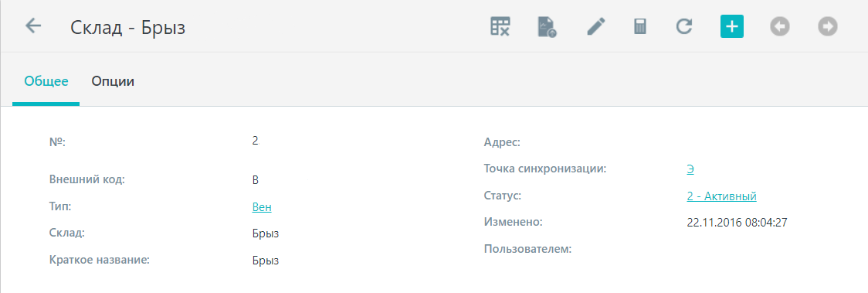The image size is (868, 293).
Task: Edit the warehouse record with pencil icon
Action: [595, 26]
